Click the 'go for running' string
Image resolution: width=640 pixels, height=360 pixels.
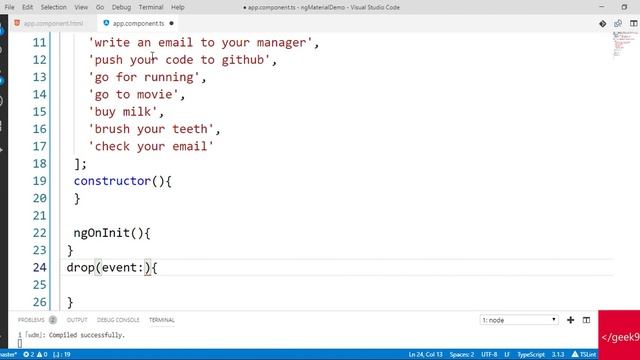click(144, 77)
